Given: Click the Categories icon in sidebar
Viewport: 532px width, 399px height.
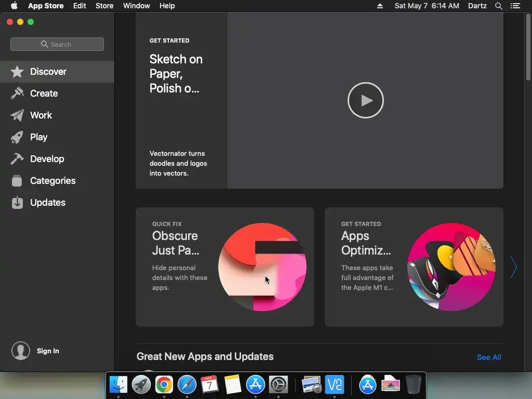Looking at the screenshot, I should point(17,181).
